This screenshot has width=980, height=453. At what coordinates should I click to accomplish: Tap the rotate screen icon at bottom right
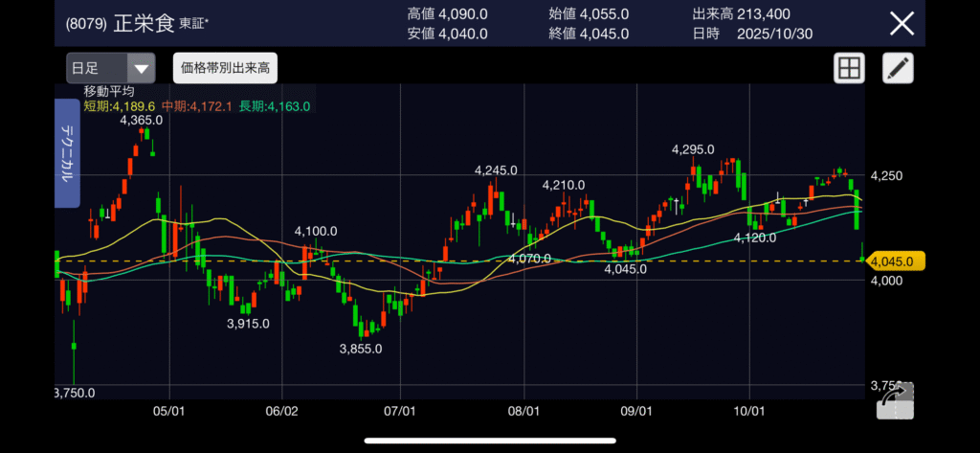pos(894,399)
